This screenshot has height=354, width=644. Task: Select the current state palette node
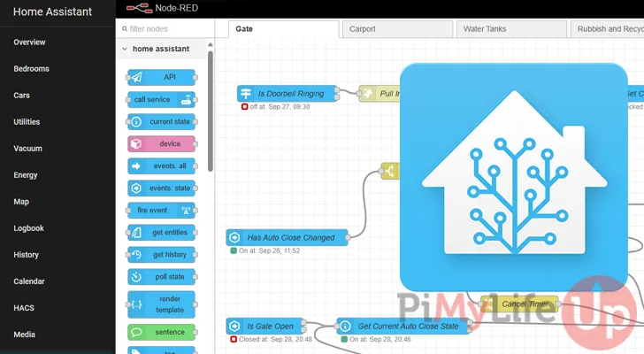pyautogui.click(x=161, y=121)
